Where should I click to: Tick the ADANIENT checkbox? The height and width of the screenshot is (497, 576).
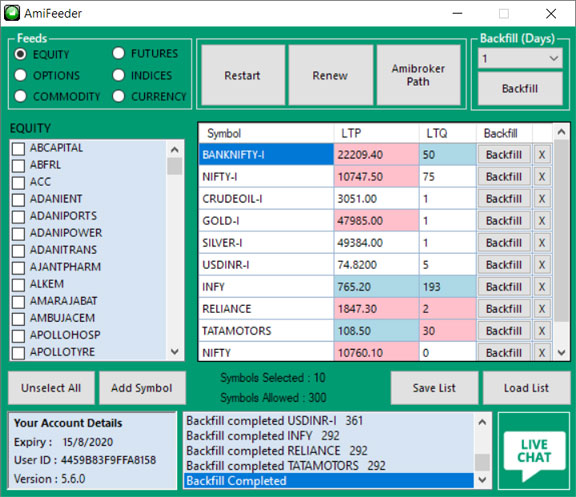coord(18,200)
